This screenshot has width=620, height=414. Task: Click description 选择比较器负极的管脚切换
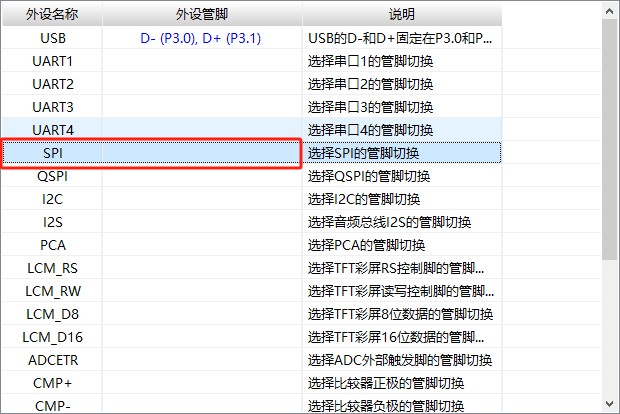pos(386,406)
